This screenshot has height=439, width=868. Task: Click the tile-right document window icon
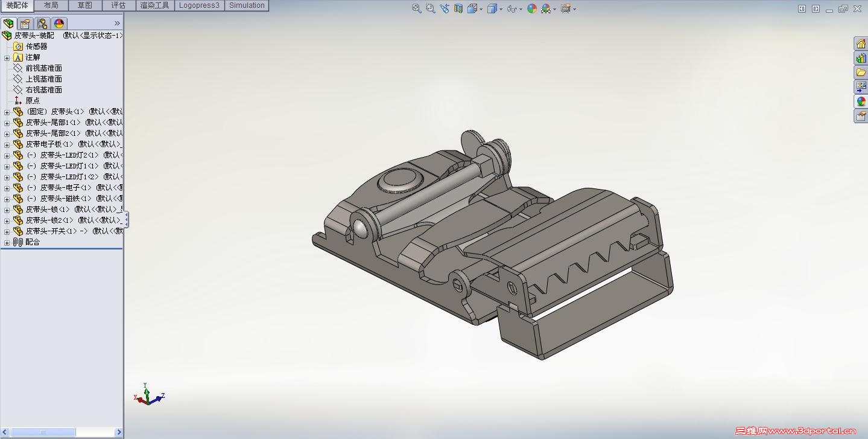[x=816, y=8]
